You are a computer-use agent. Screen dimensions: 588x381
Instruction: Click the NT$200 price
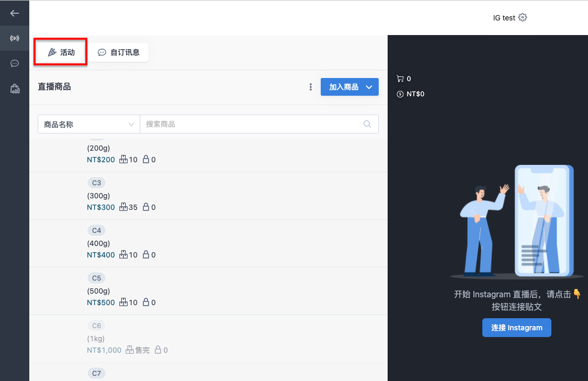[x=101, y=160]
